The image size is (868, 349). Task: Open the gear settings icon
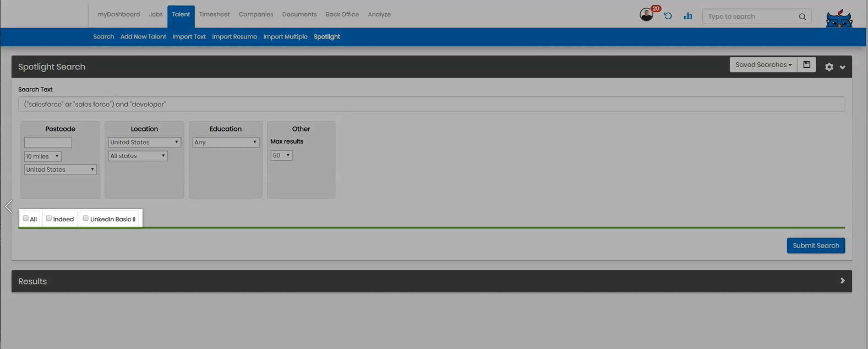point(829,67)
